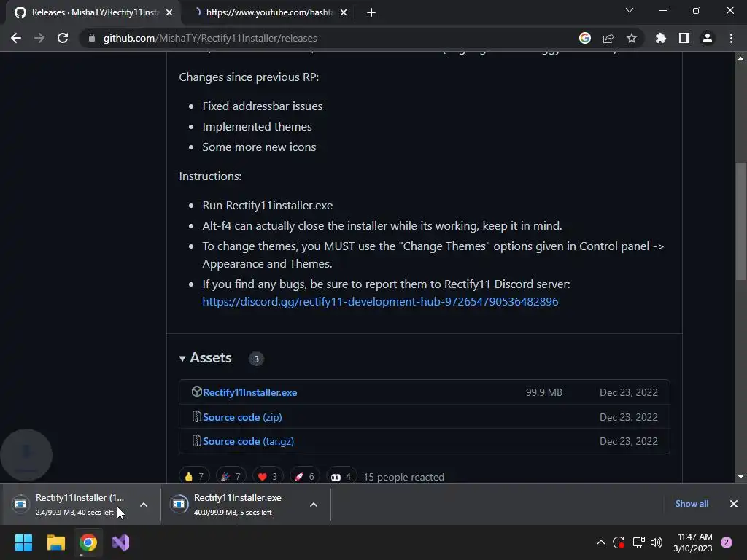747x560 pixels.
Task: Click the 'Fixed addressbar issues' bullet
Action: 263,106
